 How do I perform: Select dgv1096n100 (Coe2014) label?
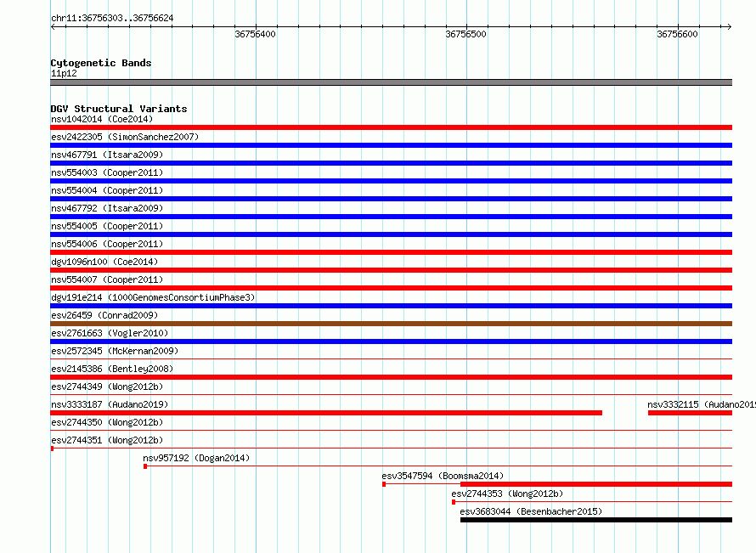[x=104, y=262]
